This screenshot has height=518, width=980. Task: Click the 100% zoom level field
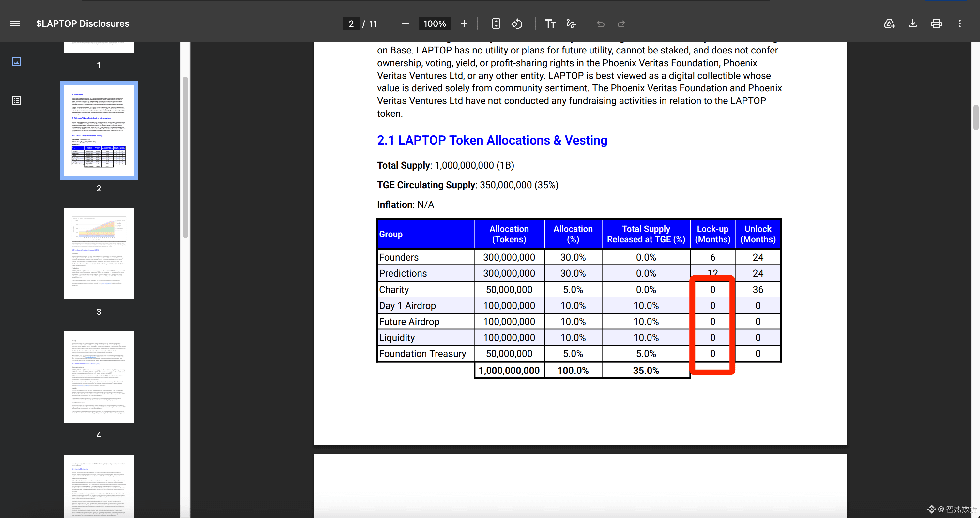click(435, 23)
